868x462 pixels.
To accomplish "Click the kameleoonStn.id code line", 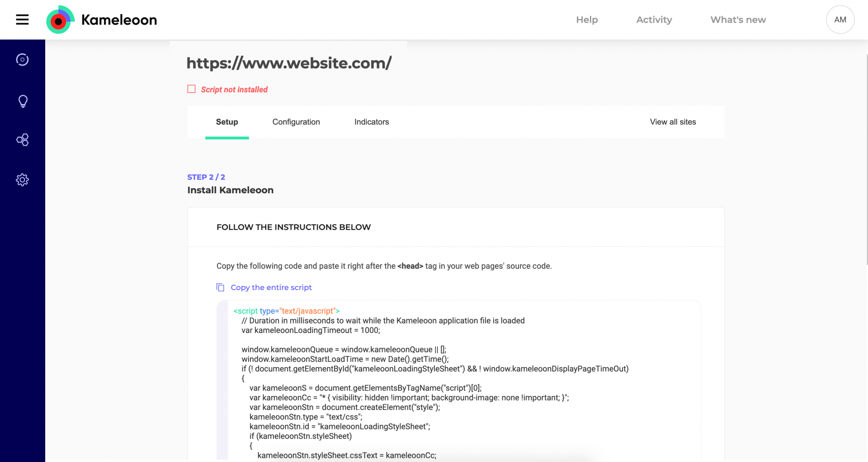I will point(340,427).
